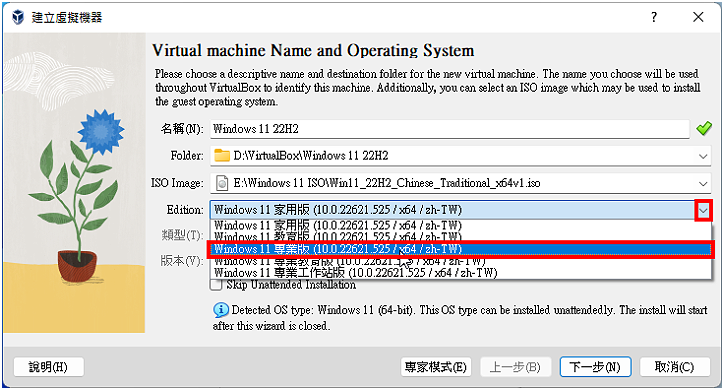Click the VirtualBox logo in title bar
The image size is (724, 390).
click(x=18, y=17)
